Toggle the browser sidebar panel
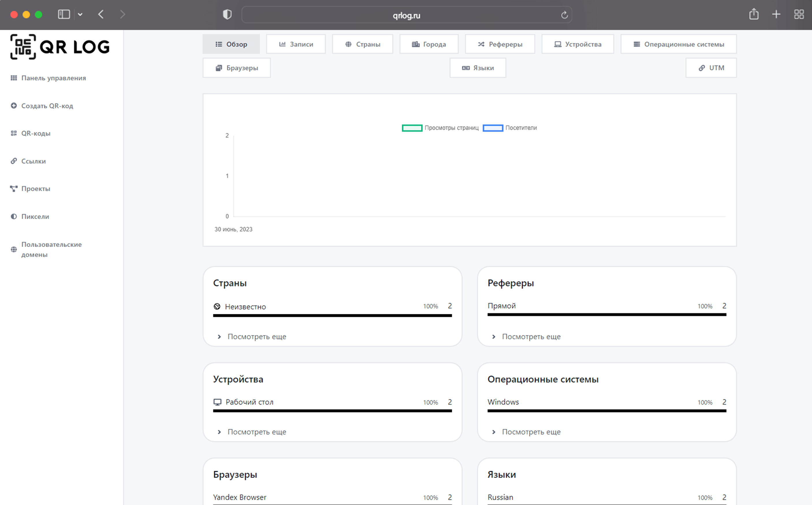 [64, 14]
